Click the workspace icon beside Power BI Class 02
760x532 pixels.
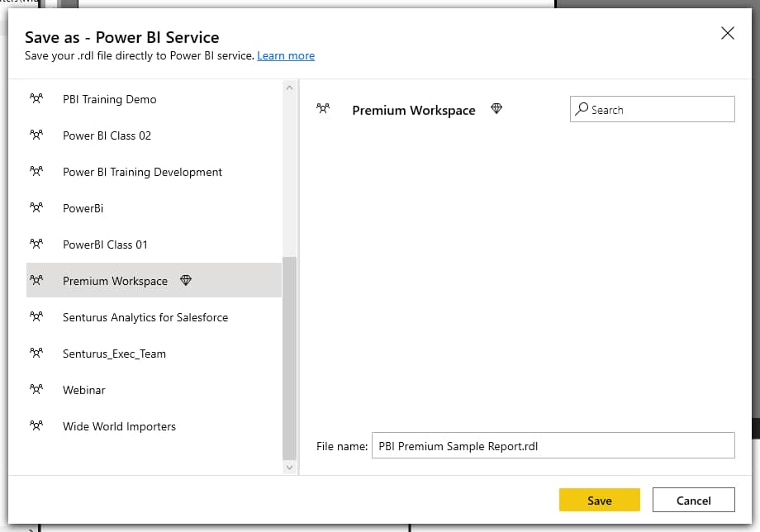tap(36, 135)
